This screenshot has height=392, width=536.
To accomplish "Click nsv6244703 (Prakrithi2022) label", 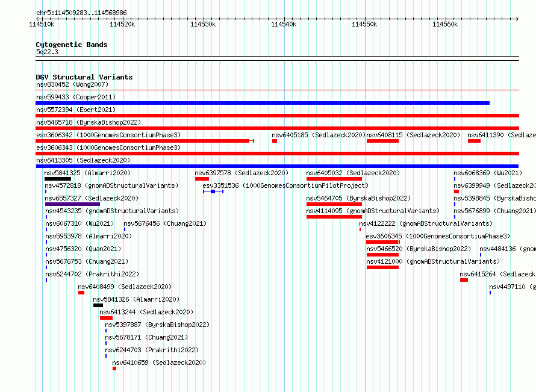I will [x=152, y=350].
